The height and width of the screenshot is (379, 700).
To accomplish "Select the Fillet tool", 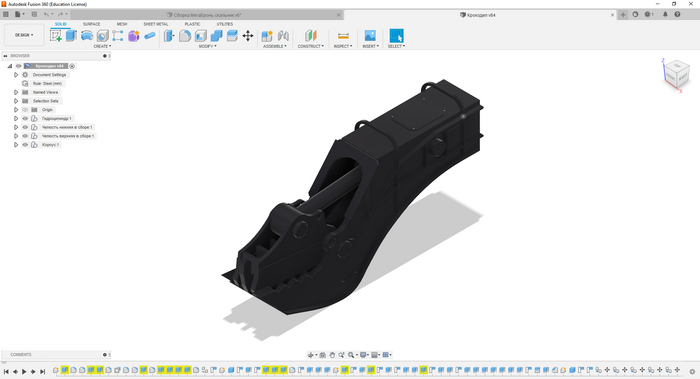I will click(185, 36).
